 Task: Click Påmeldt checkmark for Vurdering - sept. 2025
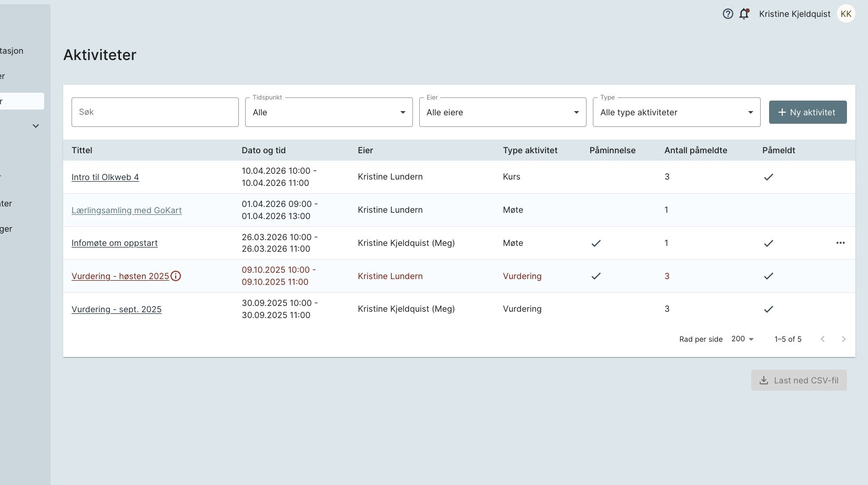coord(768,309)
